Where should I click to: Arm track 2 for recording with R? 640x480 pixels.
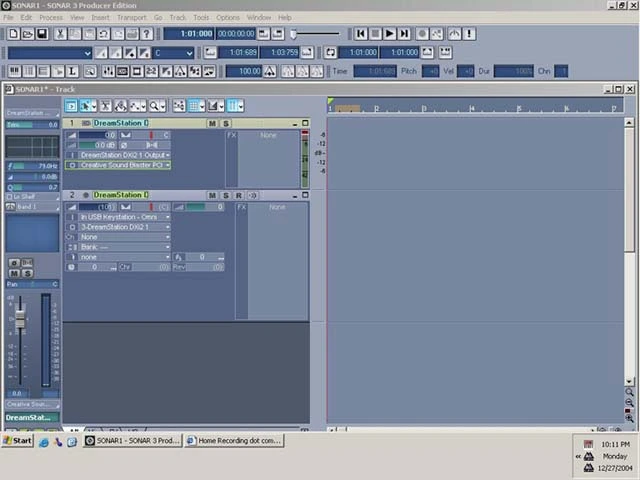point(239,196)
